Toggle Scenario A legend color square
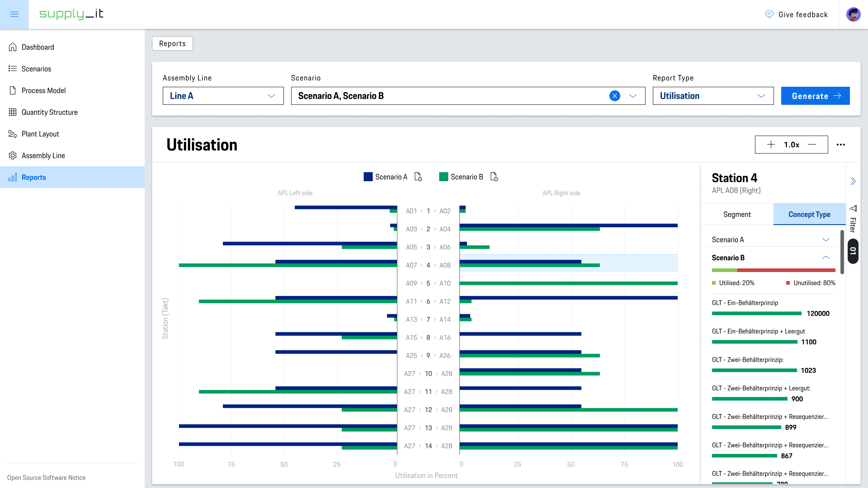 (x=368, y=177)
